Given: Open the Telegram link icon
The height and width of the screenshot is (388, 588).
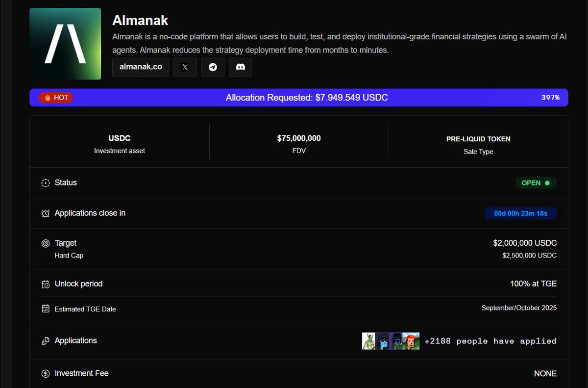Looking at the screenshot, I should pos(213,67).
